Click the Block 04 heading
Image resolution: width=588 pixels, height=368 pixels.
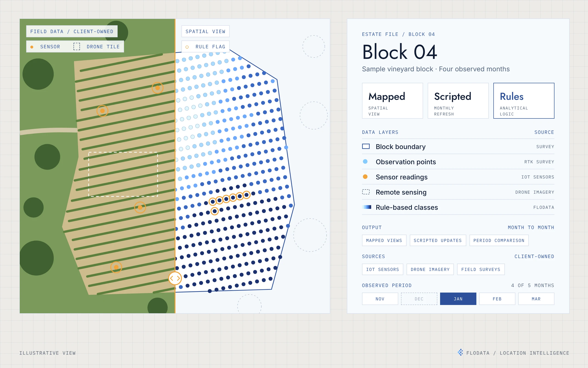[400, 52]
